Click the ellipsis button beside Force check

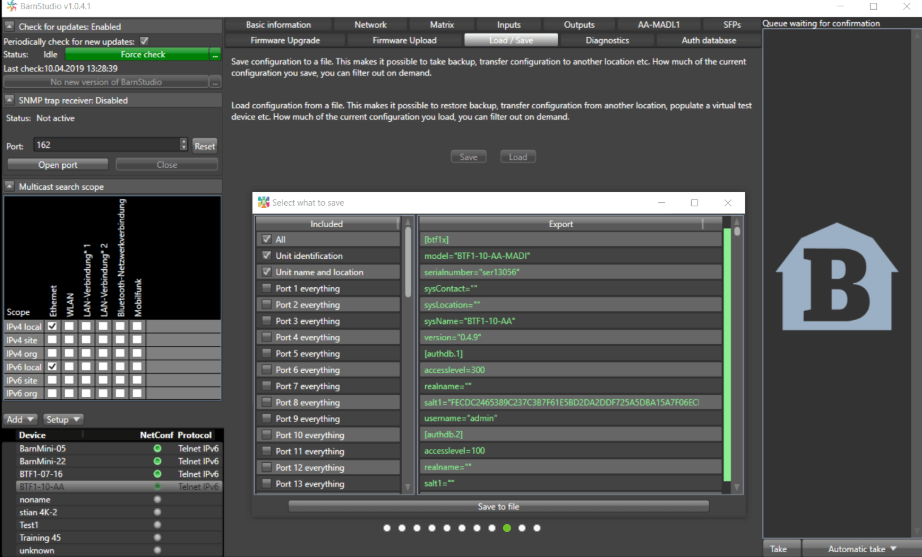coord(215,54)
